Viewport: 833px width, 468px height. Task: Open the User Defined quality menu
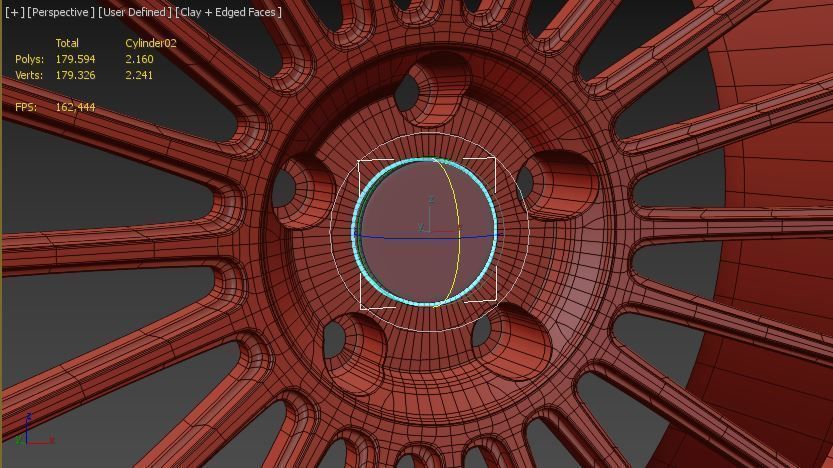pyautogui.click(x=134, y=12)
